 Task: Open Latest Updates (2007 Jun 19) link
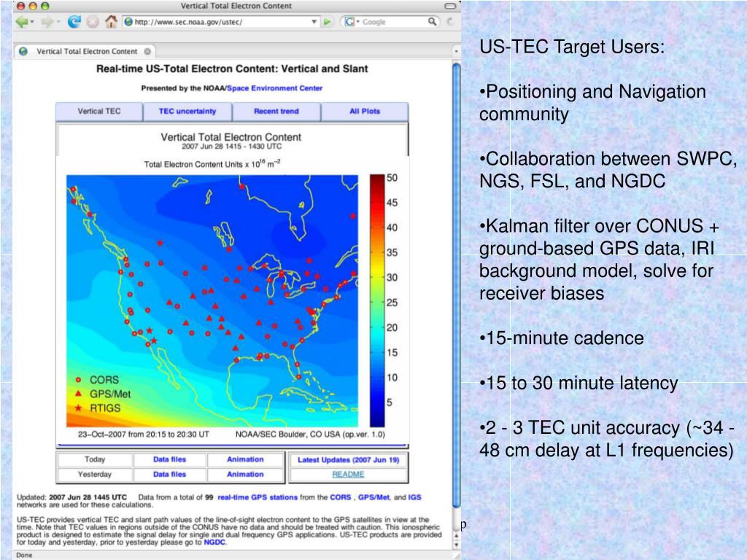tap(348, 460)
